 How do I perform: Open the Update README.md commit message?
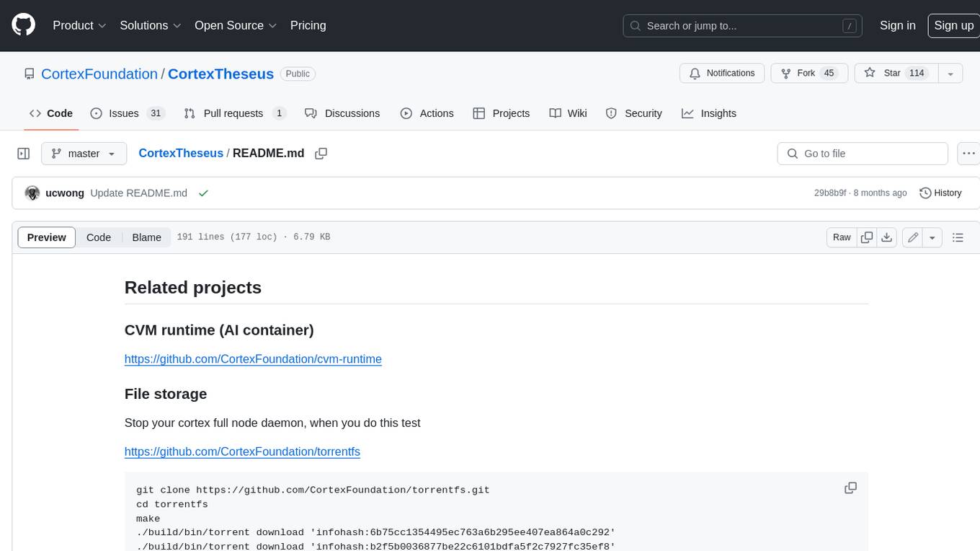[138, 193]
